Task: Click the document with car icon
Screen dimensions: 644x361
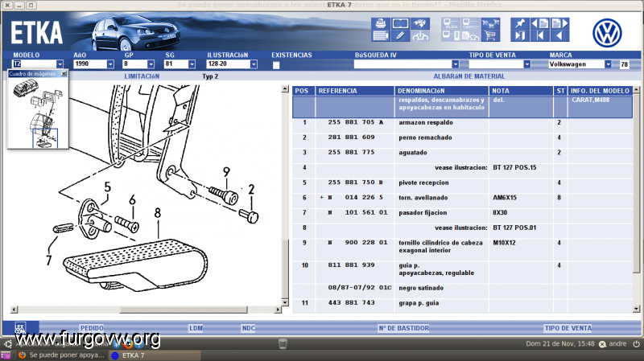Action: pos(471,35)
